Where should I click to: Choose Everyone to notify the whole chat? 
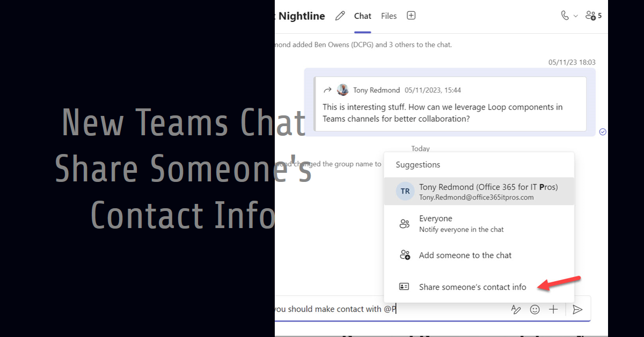tap(479, 223)
